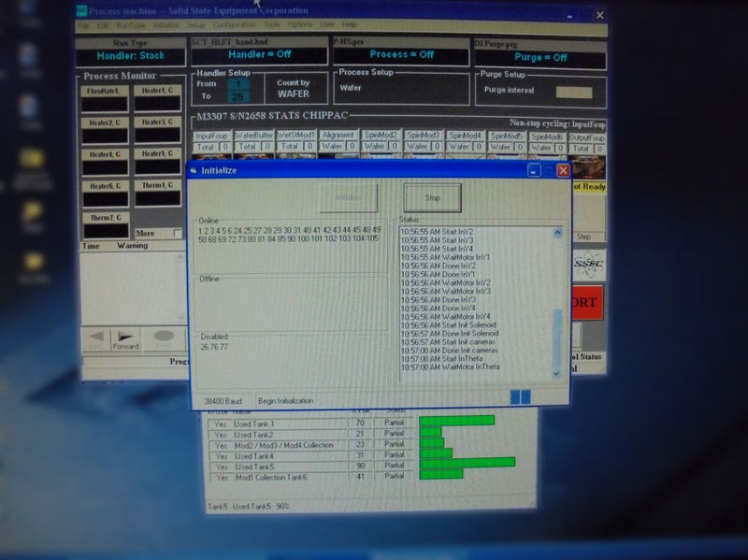
Task: Open the Initialize menu
Action: (165, 25)
